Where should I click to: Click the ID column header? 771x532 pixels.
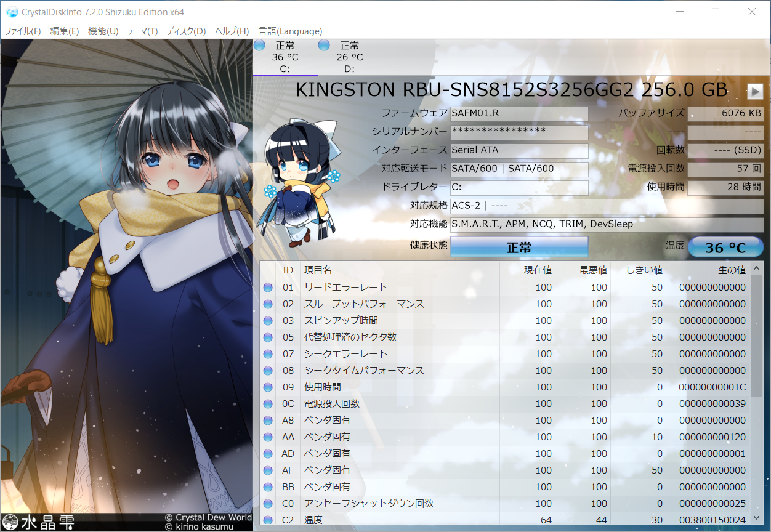tap(288, 270)
